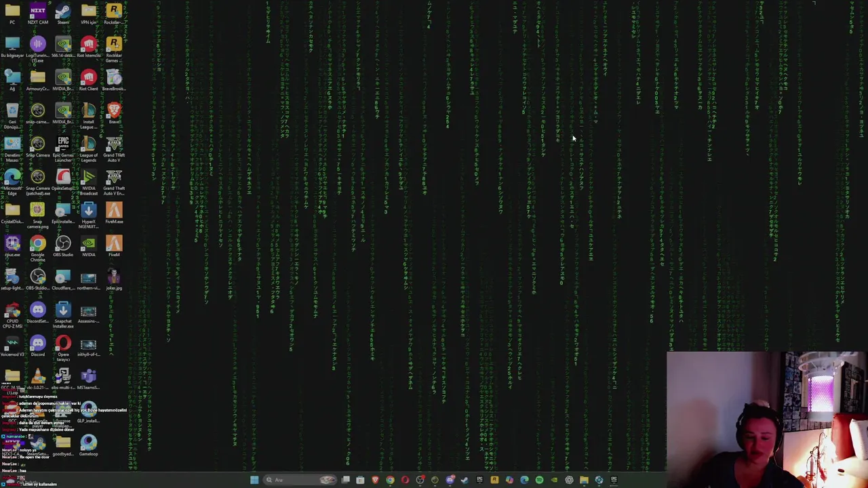This screenshot has width=868, height=488.
Task: Select the BraveBrowser installer icon
Action: 114,80
